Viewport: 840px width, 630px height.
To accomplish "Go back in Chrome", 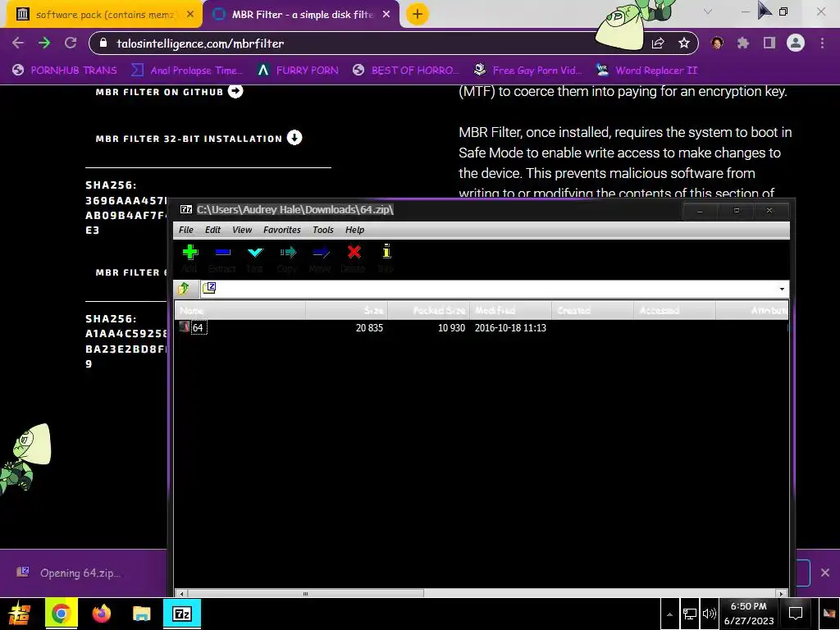I will 18,43.
